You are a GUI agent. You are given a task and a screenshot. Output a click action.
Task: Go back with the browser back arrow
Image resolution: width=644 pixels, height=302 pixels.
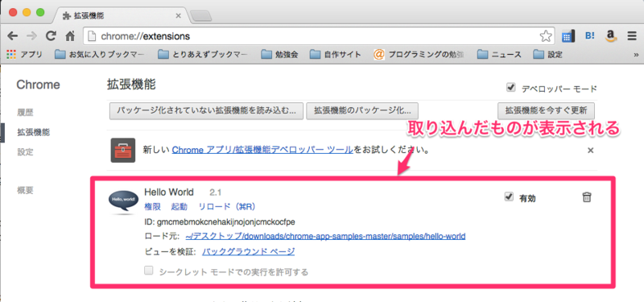13,36
